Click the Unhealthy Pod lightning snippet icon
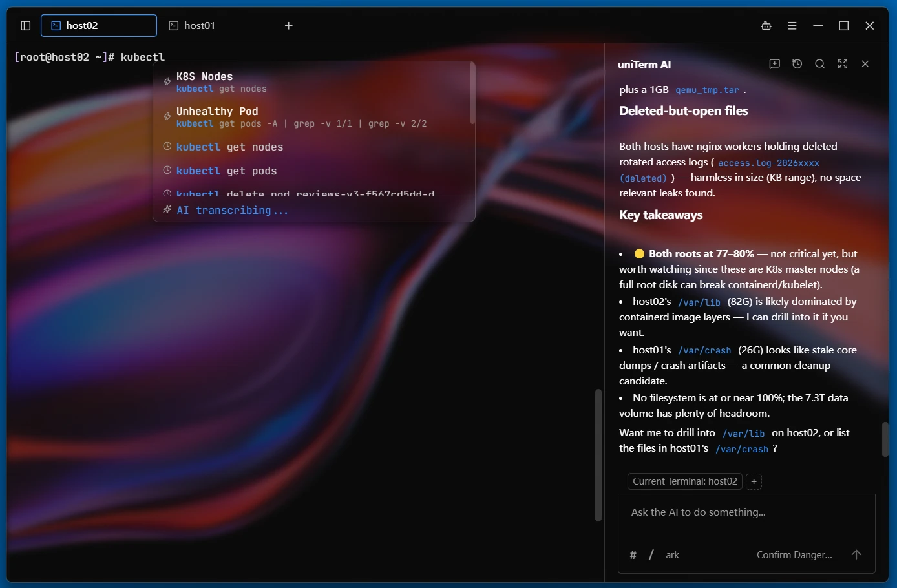 167,117
